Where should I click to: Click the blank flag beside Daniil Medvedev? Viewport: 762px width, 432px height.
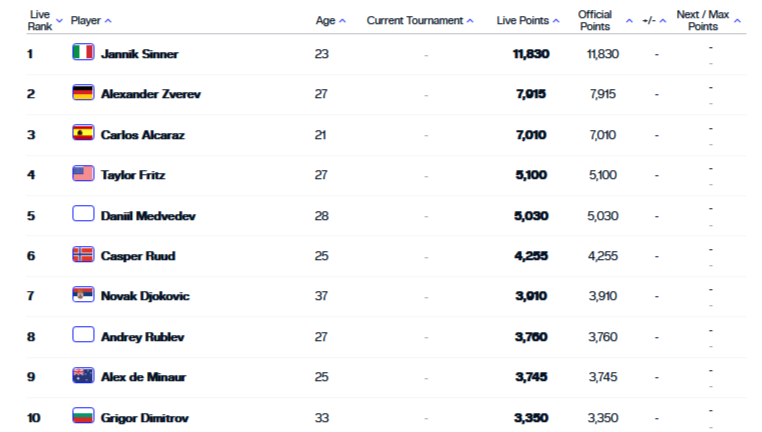pyautogui.click(x=83, y=214)
